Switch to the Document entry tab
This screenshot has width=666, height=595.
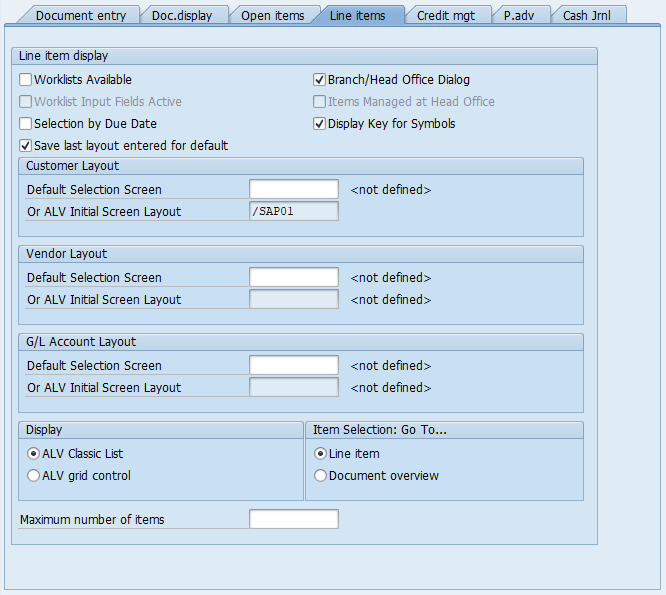click(81, 16)
